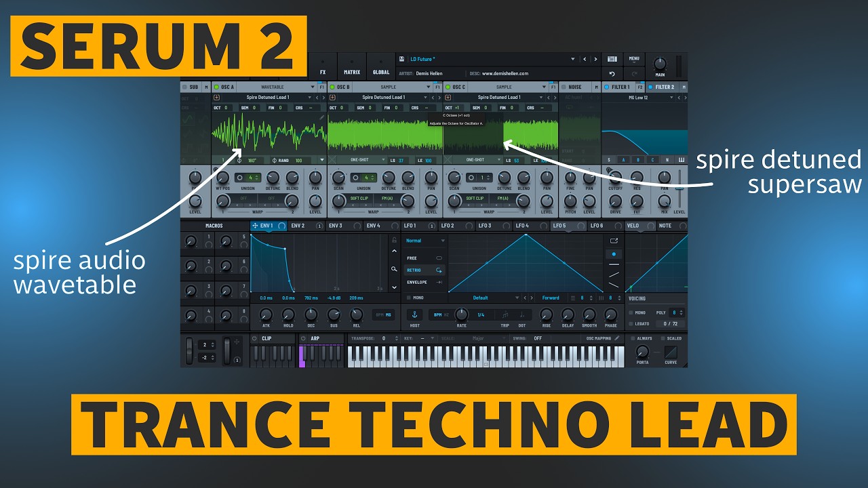
Task: Click the envelope magnifier zoom icon
Action: point(394,269)
